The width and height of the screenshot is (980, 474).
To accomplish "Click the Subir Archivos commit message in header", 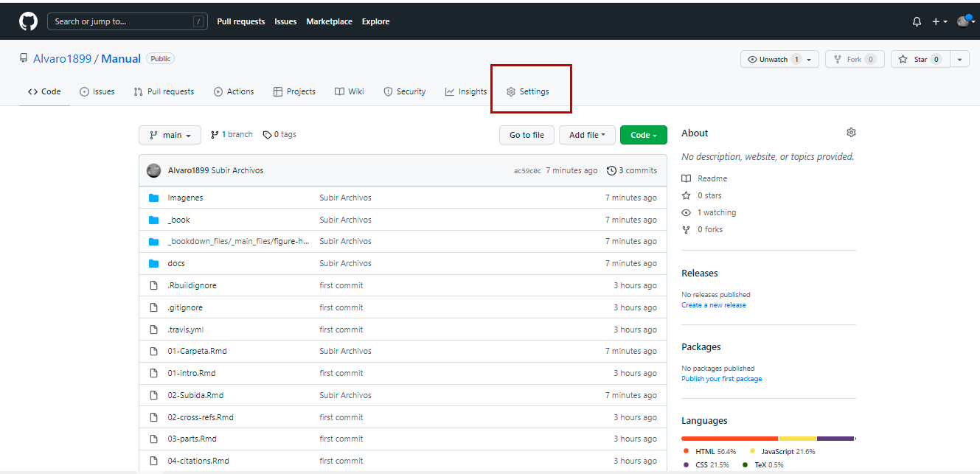I will pos(237,170).
